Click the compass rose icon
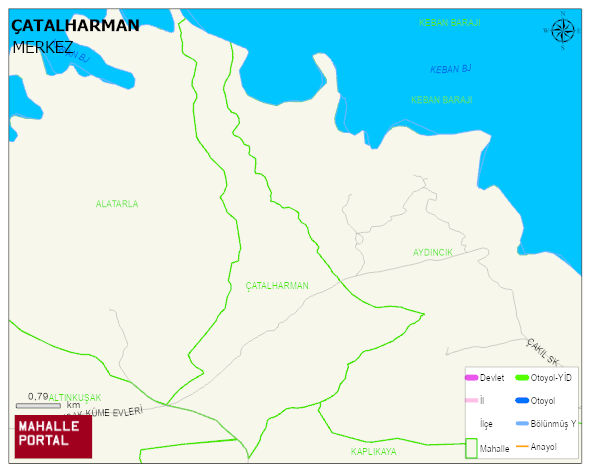 (563, 31)
